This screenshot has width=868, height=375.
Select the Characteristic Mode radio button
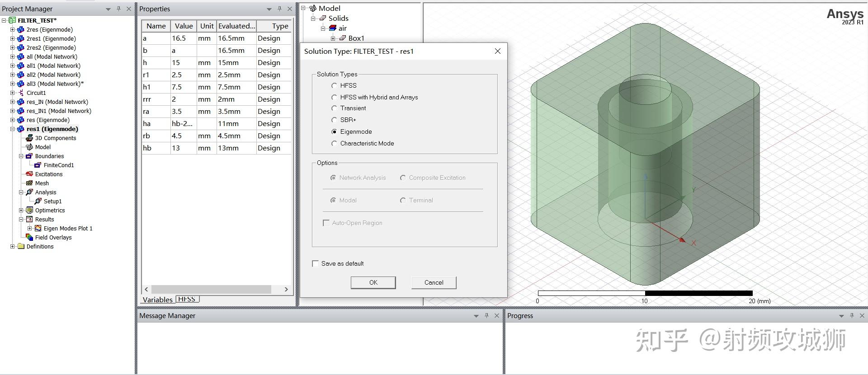click(x=334, y=143)
